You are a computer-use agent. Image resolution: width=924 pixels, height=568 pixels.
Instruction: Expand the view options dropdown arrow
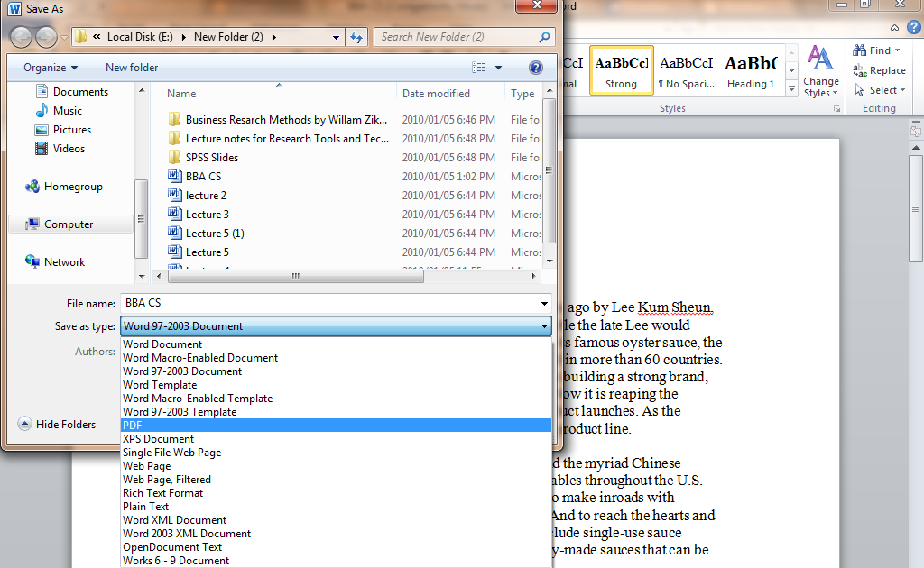point(498,68)
